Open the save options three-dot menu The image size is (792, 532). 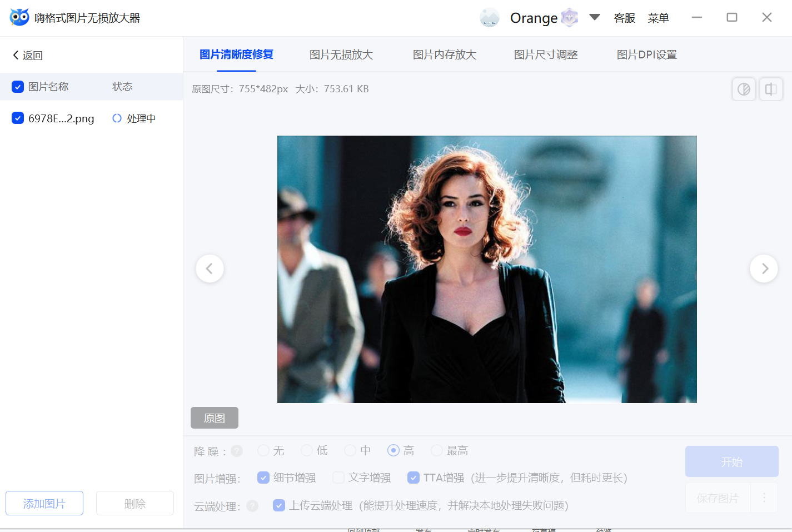[764, 498]
